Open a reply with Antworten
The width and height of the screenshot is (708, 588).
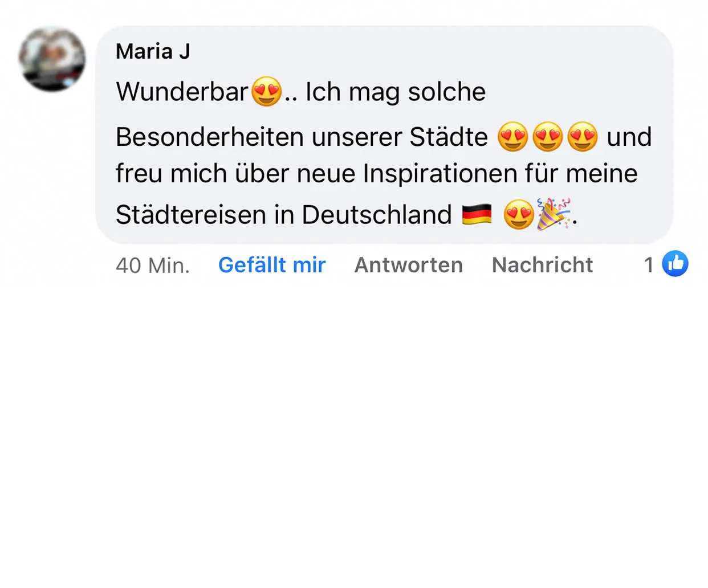pos(408,265)
